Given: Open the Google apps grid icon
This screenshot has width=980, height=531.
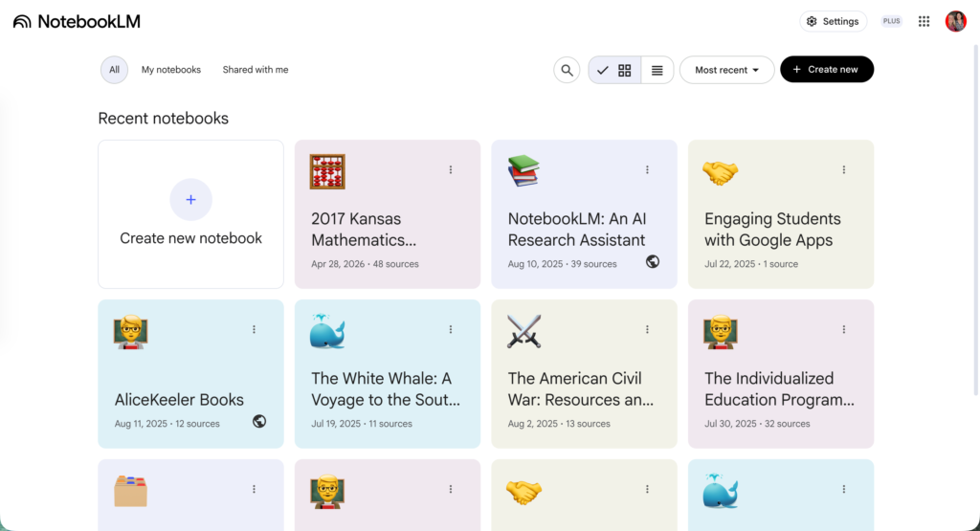Looking at the screenshot, I should point(924,21).
